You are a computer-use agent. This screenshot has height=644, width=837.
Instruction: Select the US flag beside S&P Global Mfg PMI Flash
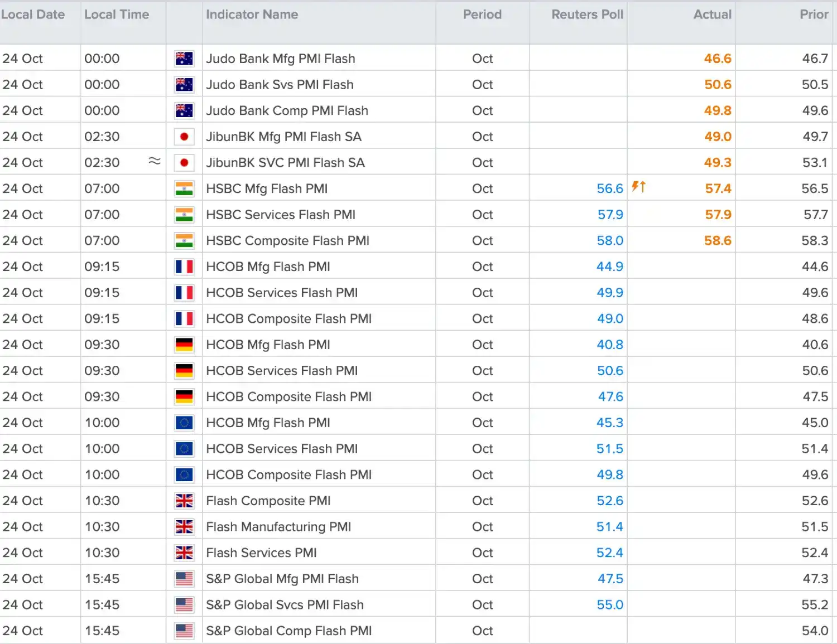184,579
